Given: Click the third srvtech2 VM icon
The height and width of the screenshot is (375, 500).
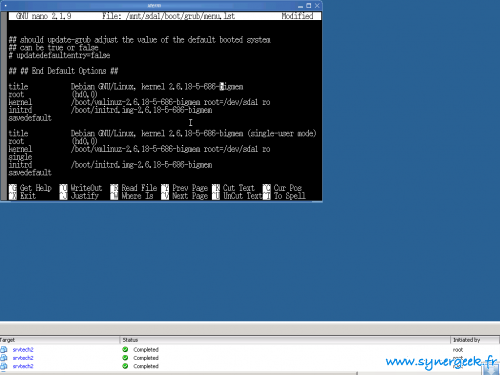Looking at the screenshot, I should tap(4, 366).
